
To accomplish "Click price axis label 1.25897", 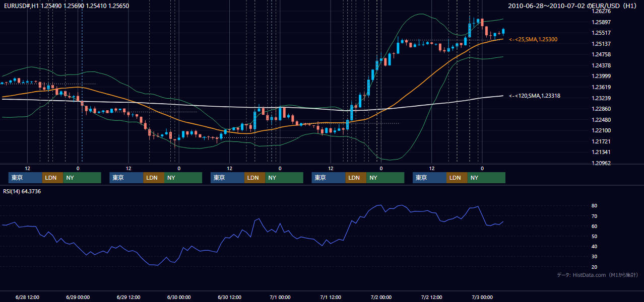I will pos(601,22).
